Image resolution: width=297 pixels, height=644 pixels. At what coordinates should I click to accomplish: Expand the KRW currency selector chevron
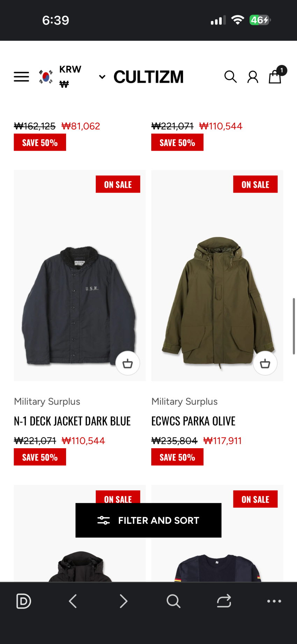point(102,77)
